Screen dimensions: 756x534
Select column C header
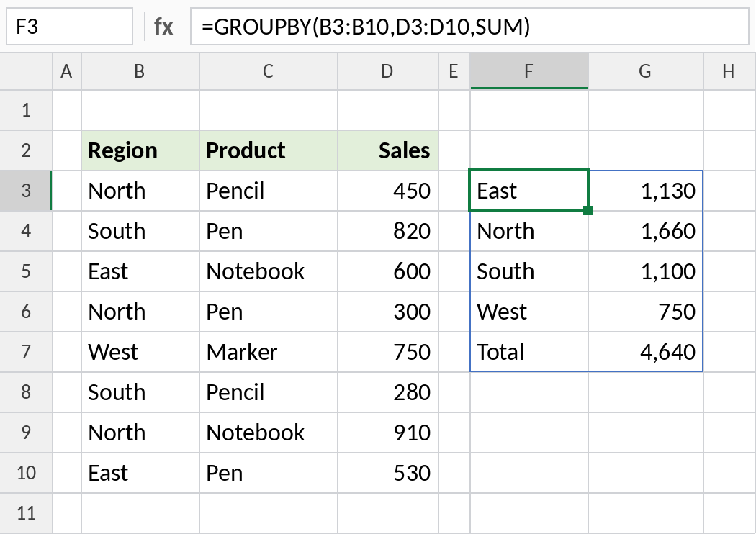[268, 71]
